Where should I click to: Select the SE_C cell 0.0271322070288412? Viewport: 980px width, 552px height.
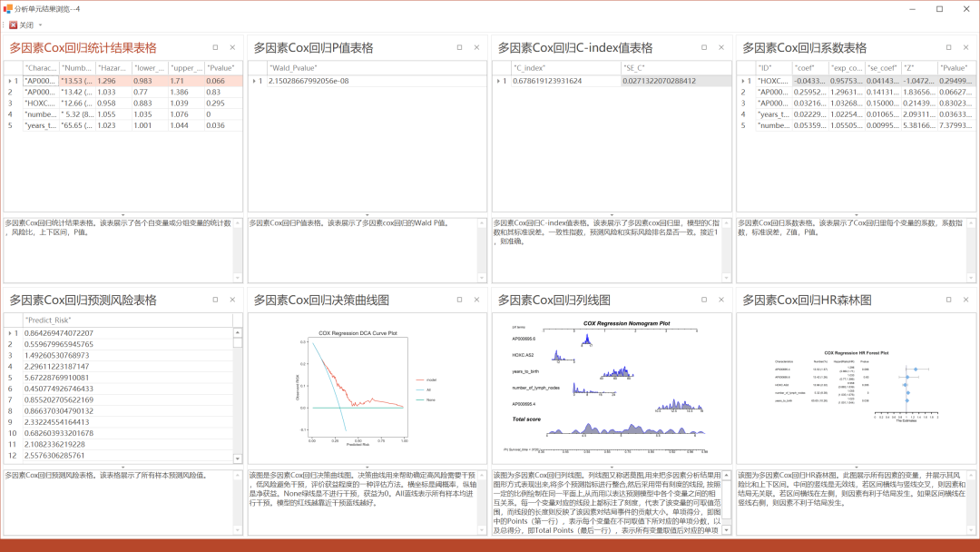tap(676, 82)
